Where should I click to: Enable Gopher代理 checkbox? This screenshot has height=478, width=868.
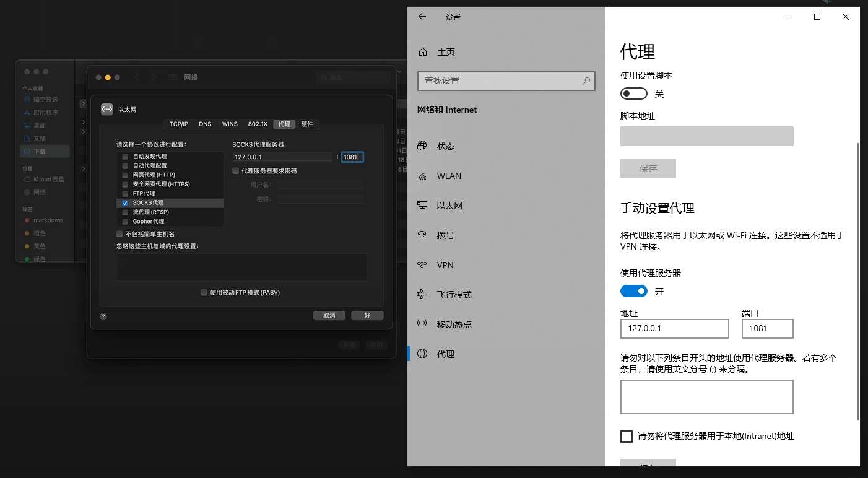[125, 222]
